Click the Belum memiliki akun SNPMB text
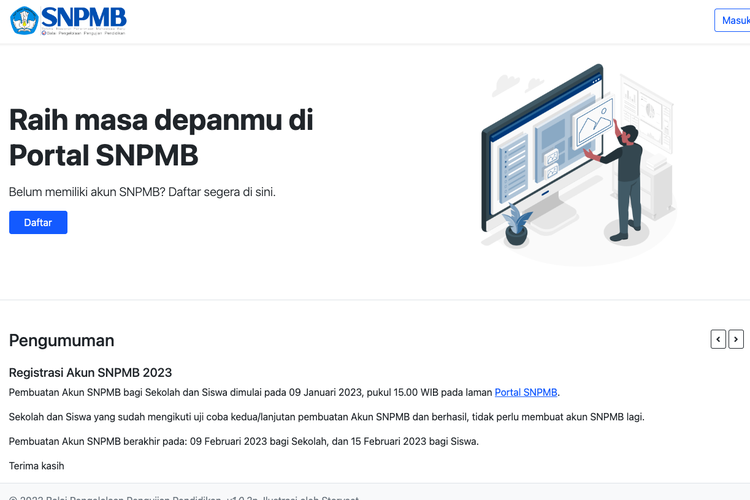Image resolution: width=750 pixels, height=500 pixels. 143,192
